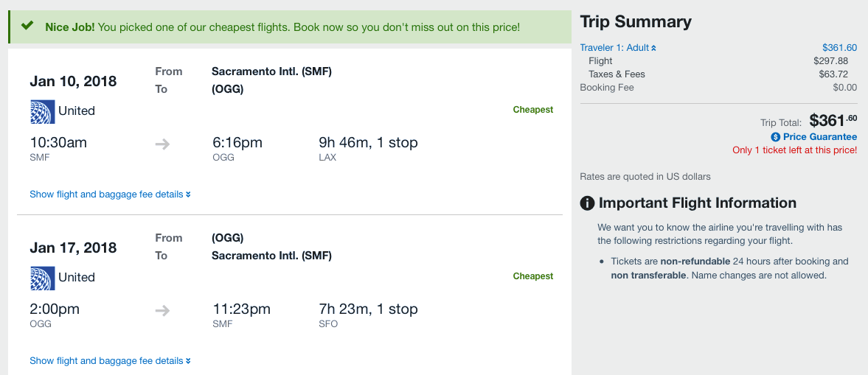
Task: Click United logo on Jan 10 flight
Action: point(43,111)
